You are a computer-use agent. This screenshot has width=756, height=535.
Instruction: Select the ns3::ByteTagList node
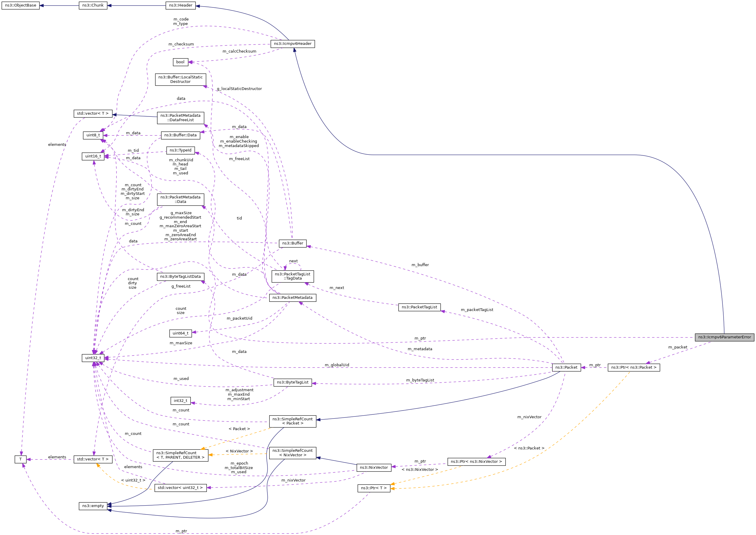(x=293, y=383)
